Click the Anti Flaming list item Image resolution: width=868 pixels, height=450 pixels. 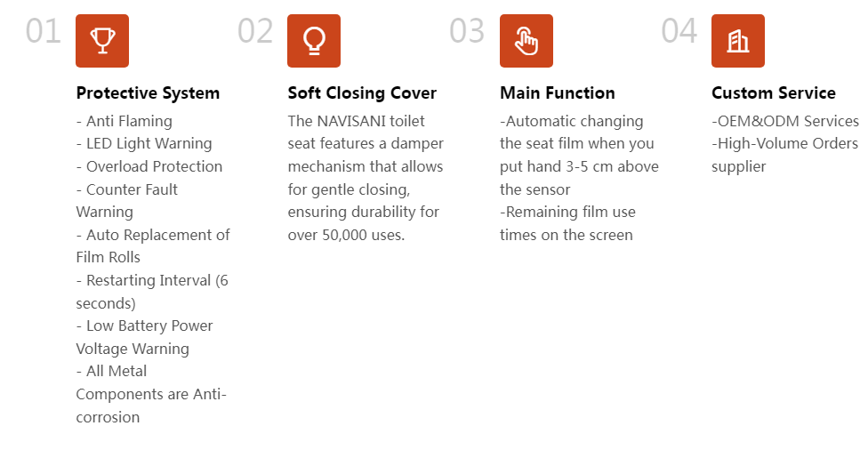click(x=125, y=121)
